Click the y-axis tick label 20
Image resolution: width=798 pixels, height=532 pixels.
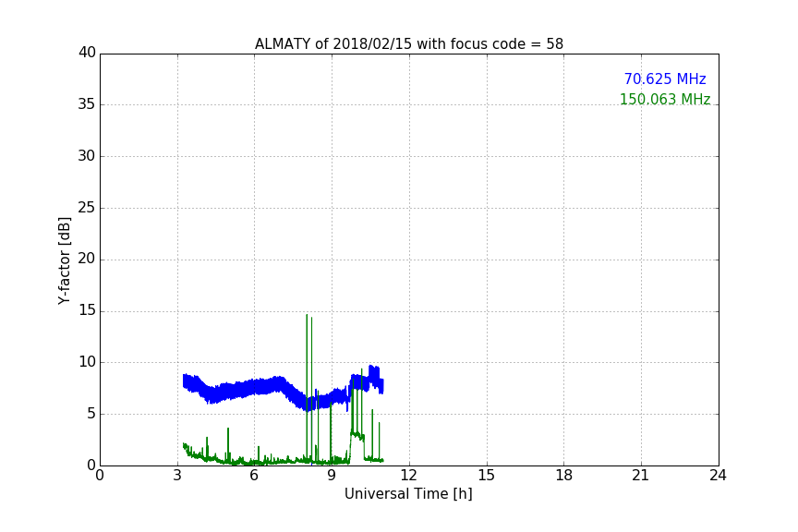(x=87, y=259)
